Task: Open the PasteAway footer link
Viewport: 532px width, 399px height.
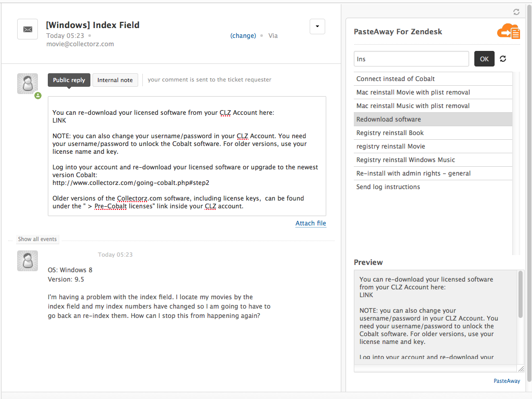Action: point(507,381)
